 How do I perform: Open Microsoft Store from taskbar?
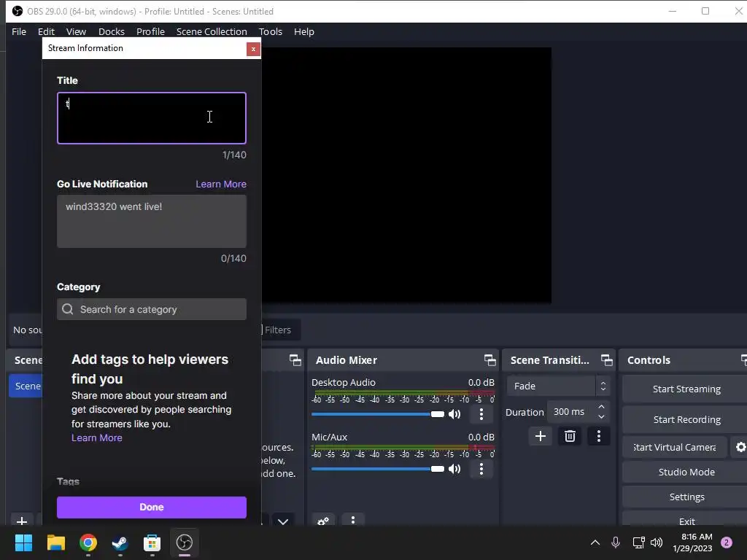click(x=152, y=542)
